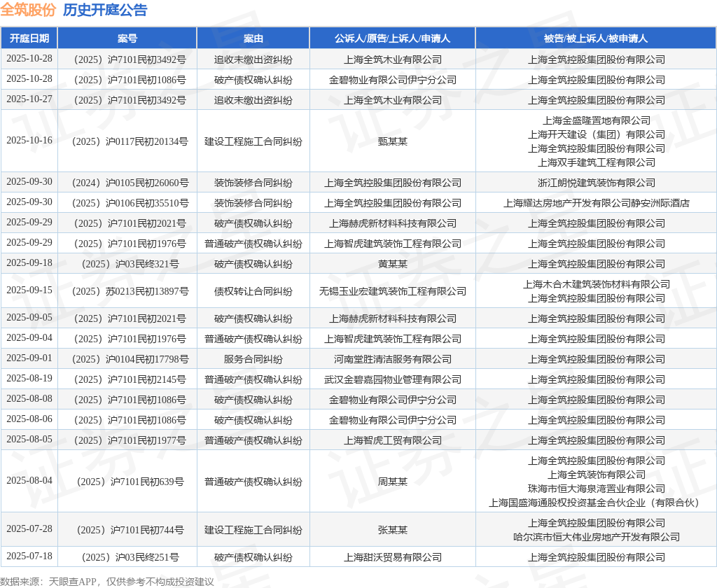
Task: Click the cause 服务合同纠纷
Action: tap(253, 359)
